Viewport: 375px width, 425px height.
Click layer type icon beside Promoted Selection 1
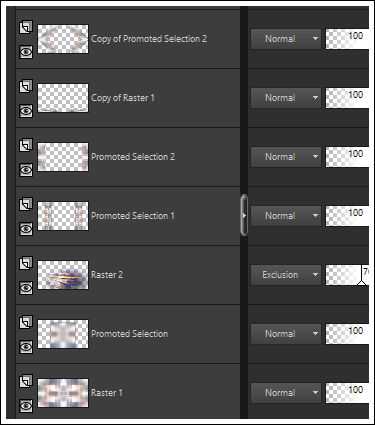(26, 204)
